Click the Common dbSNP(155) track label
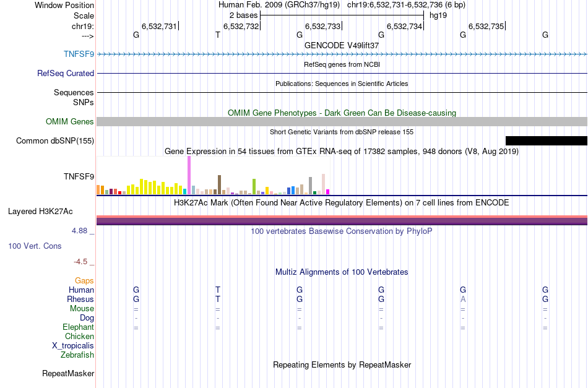 click(55, 140)
